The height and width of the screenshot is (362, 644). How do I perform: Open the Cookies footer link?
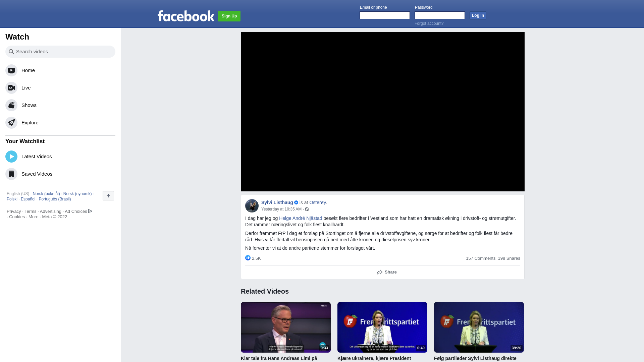point(17,217)
